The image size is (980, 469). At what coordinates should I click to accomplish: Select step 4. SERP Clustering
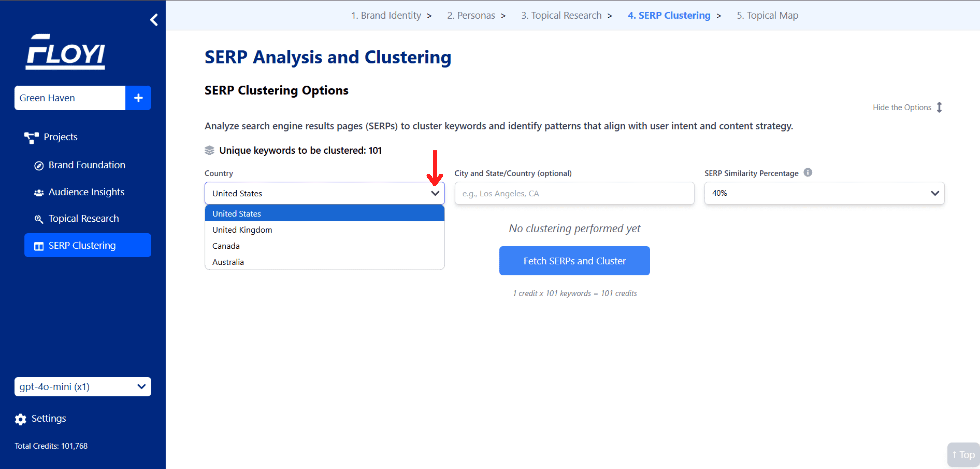tap(669, 15)
